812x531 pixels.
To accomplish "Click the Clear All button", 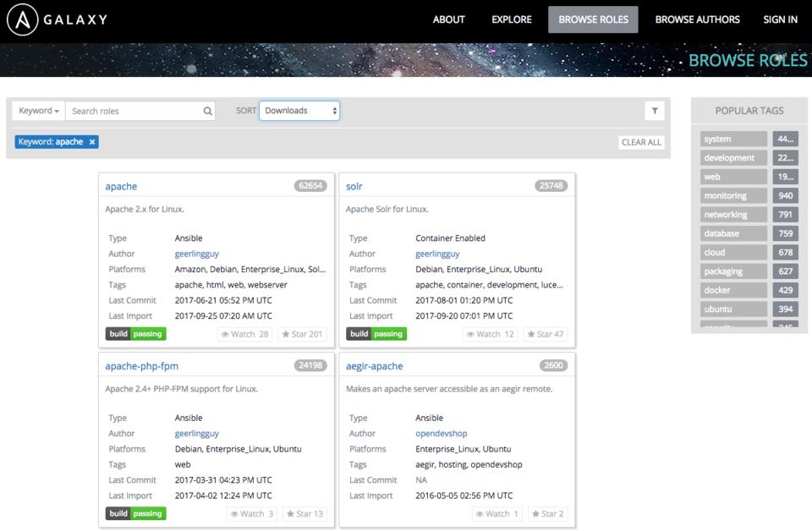I will tap(641, 142).
